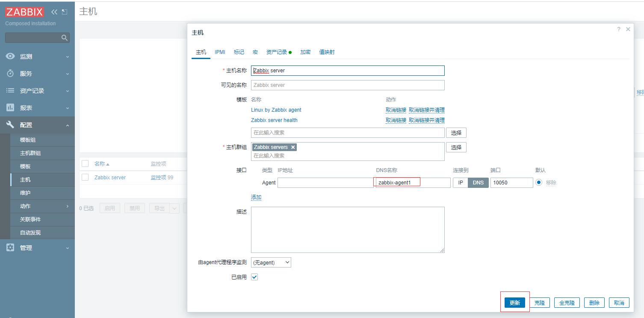This screenshot has height=318, width=644.
Task: Open the 宏 tab
Action: coord(255,52)
